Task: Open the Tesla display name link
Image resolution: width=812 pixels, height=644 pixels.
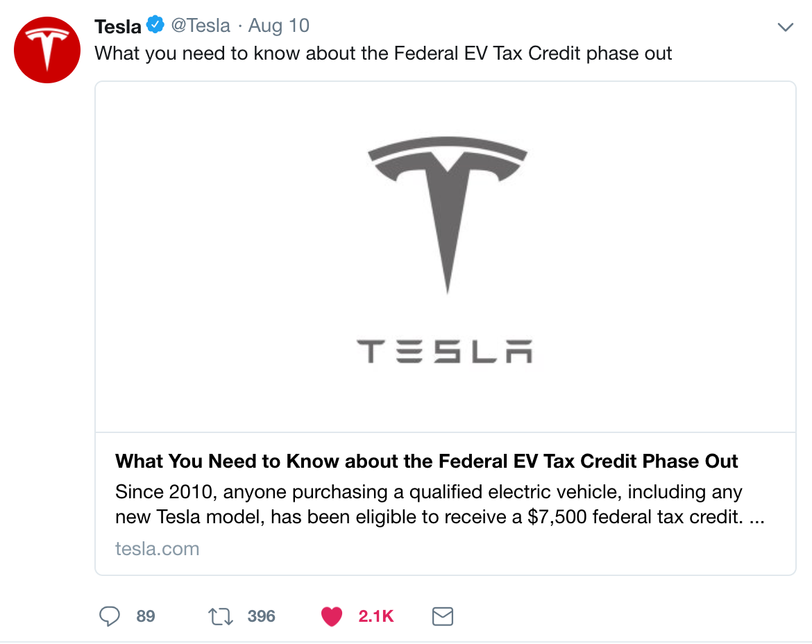Action: (117, 26)
